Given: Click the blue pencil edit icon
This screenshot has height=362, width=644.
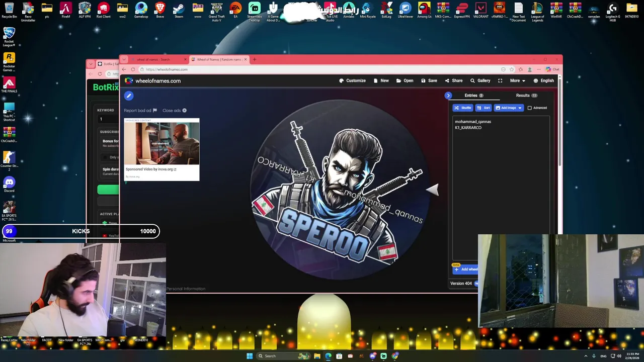Looking at the screenshot, I should coord(129,96).
